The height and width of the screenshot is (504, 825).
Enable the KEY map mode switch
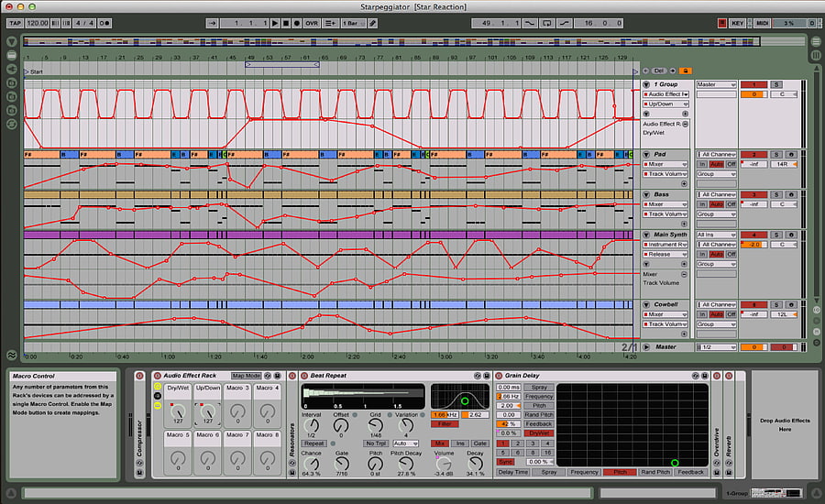[x=738, y=23]
